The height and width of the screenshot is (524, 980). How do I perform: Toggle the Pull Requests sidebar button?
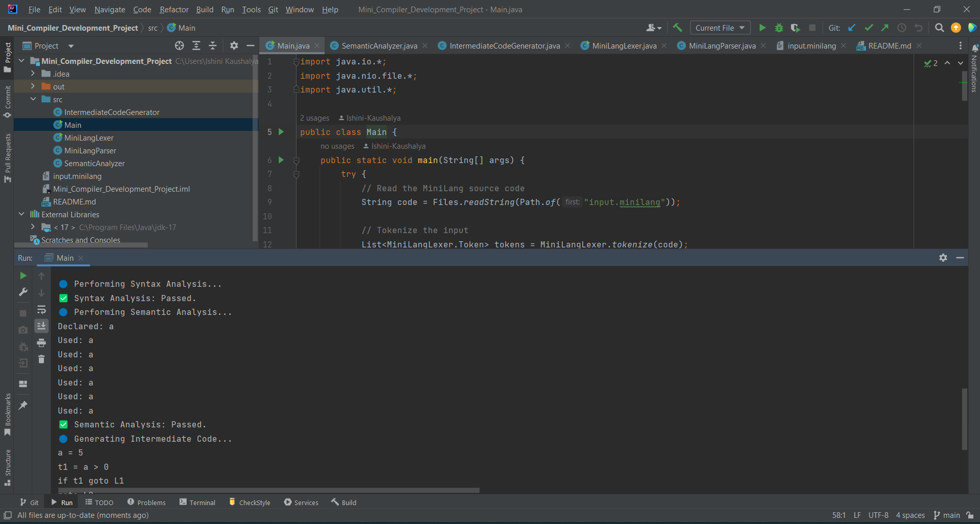click(x=7, y=158)
